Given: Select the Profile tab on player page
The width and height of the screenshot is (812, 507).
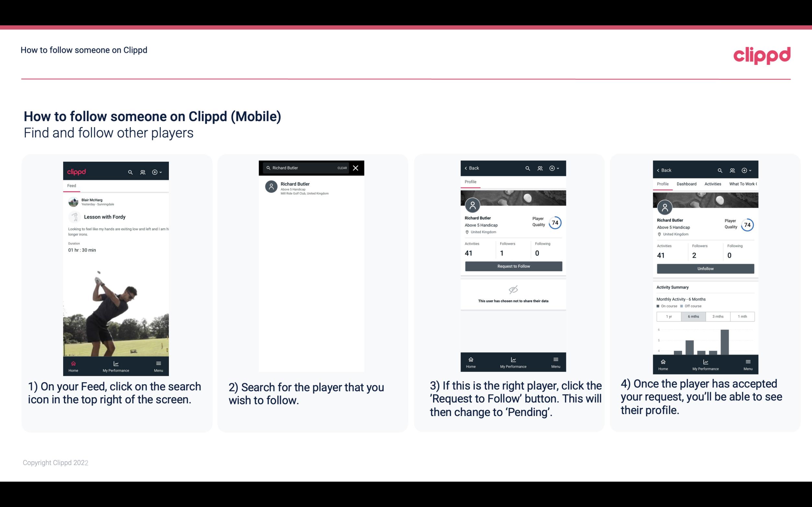Looking at the screenshot, I should coord(471,182).
